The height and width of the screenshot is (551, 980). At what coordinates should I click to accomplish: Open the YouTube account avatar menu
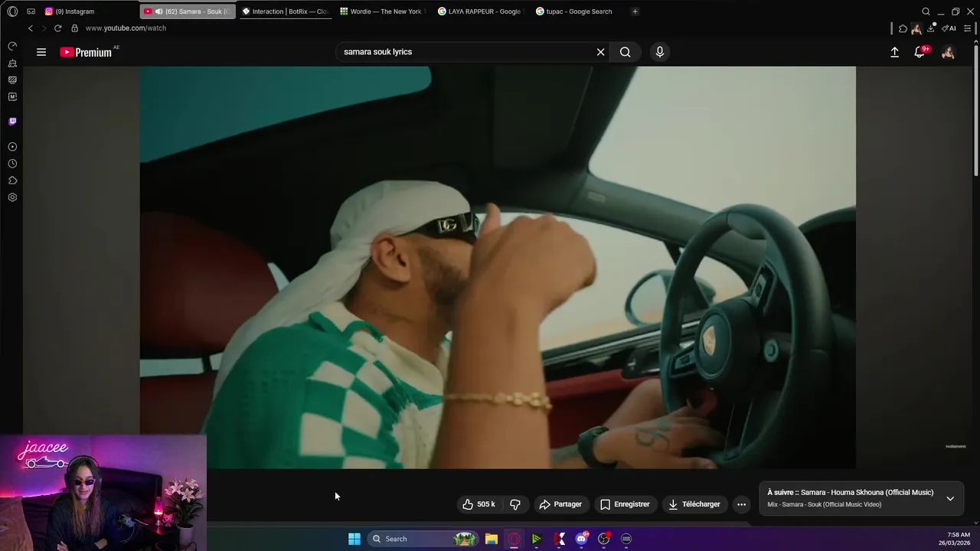coord(948,52)
